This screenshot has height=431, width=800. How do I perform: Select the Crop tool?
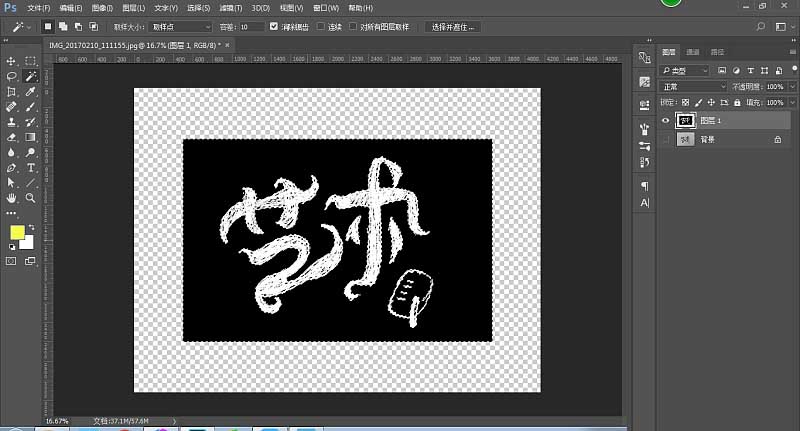(11, 92)
